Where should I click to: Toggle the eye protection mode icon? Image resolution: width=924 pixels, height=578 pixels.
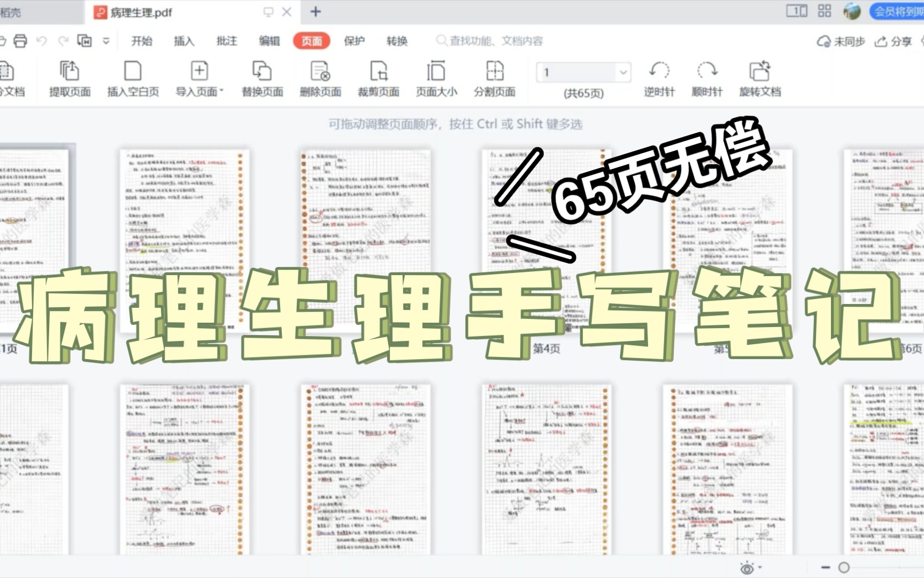[748, 568]
